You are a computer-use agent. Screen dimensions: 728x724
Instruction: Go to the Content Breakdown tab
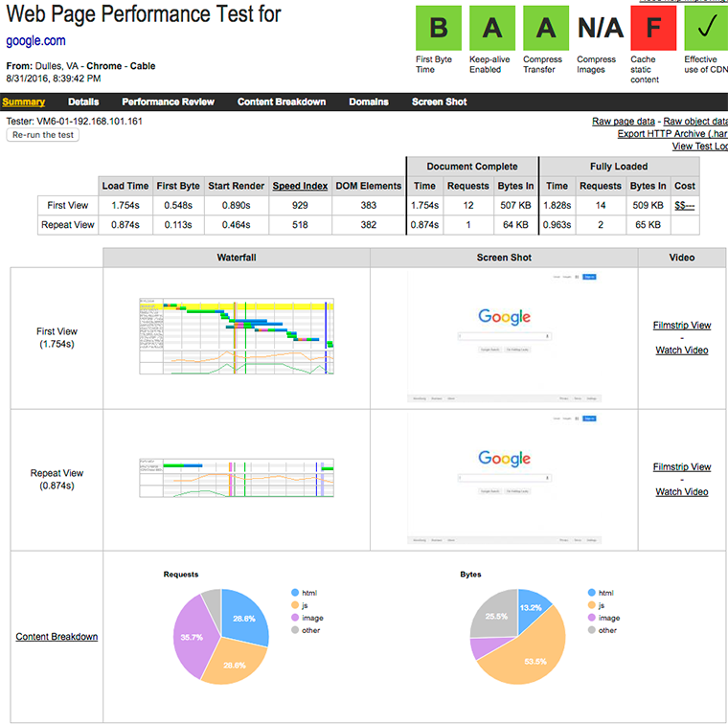pos(282,102)
